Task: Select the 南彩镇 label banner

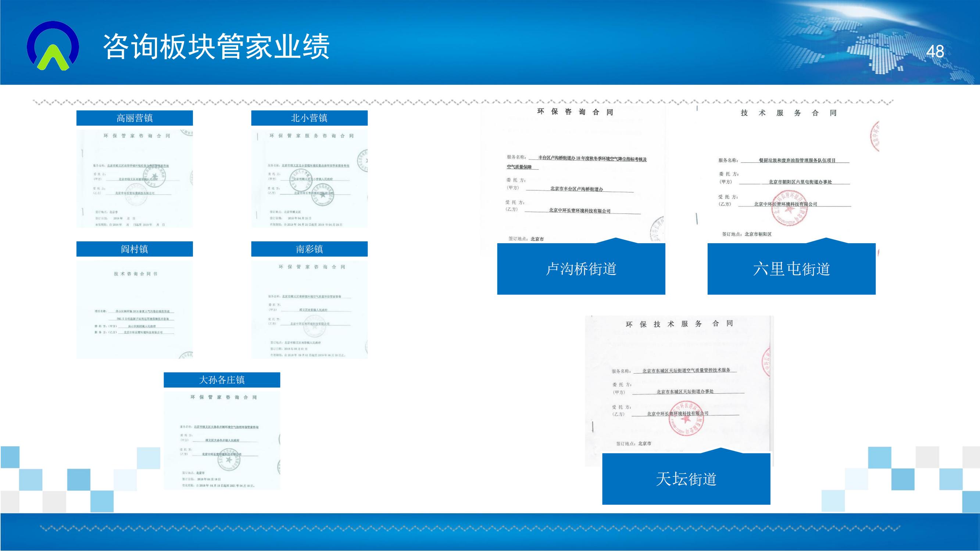Action: [x=309, y=249]
